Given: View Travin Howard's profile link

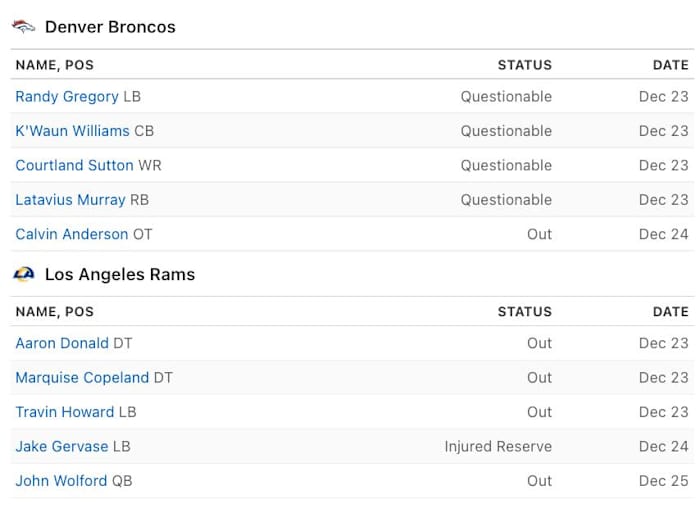Looking at the screenshot, I should pos(64,412).
